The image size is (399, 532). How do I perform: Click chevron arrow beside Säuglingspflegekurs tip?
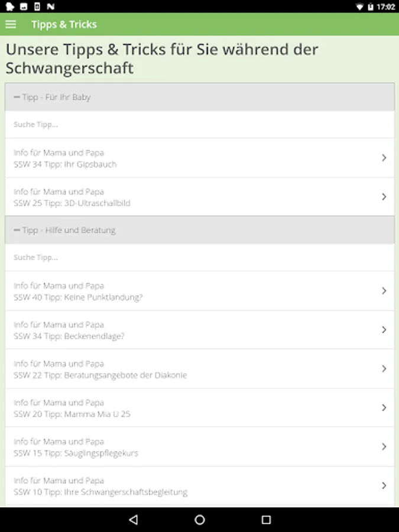384,447
